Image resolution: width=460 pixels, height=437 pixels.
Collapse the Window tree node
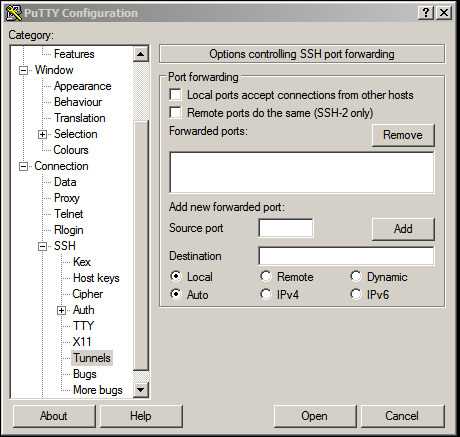pyautogui.click(x=23, y=70)
